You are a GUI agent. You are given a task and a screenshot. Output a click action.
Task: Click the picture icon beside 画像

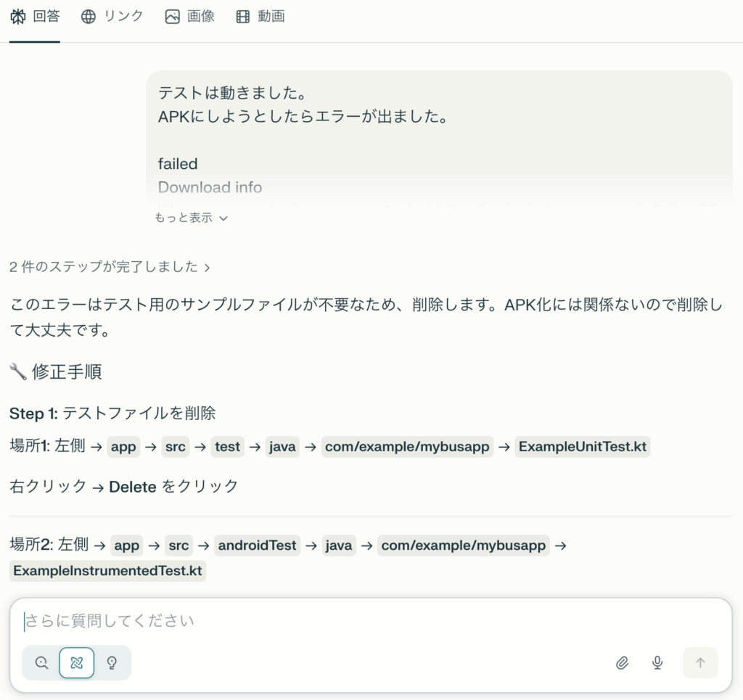click(x=172, y=17)
